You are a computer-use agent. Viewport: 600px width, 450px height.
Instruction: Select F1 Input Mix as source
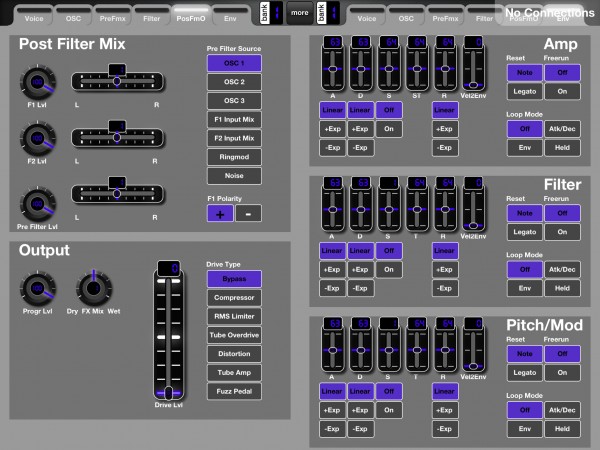tap(234, 119)
